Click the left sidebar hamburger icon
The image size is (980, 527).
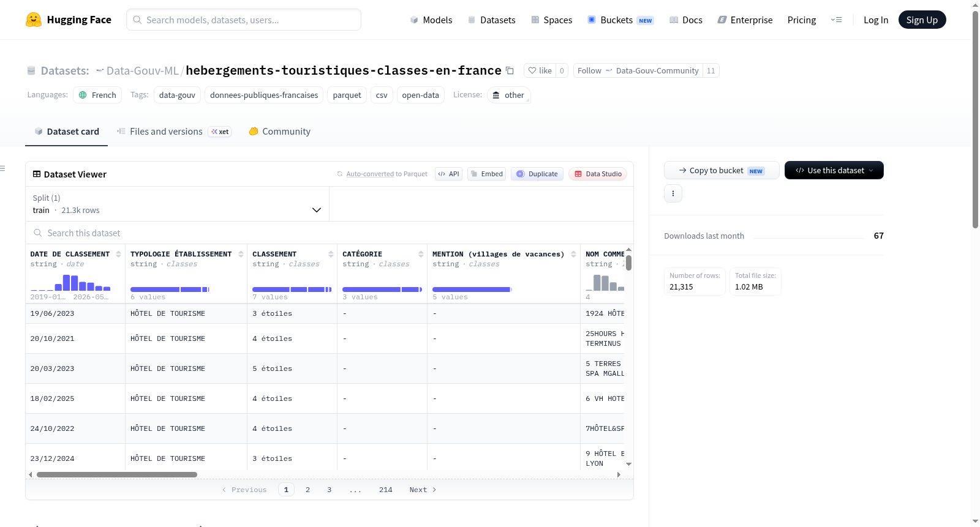2,168
